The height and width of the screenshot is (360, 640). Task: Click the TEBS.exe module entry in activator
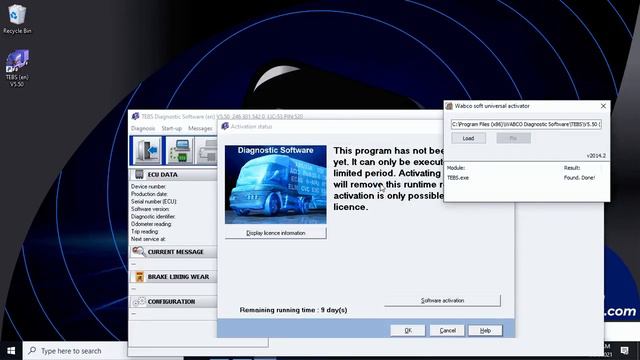pyautogui.click(x=458, y=178)
